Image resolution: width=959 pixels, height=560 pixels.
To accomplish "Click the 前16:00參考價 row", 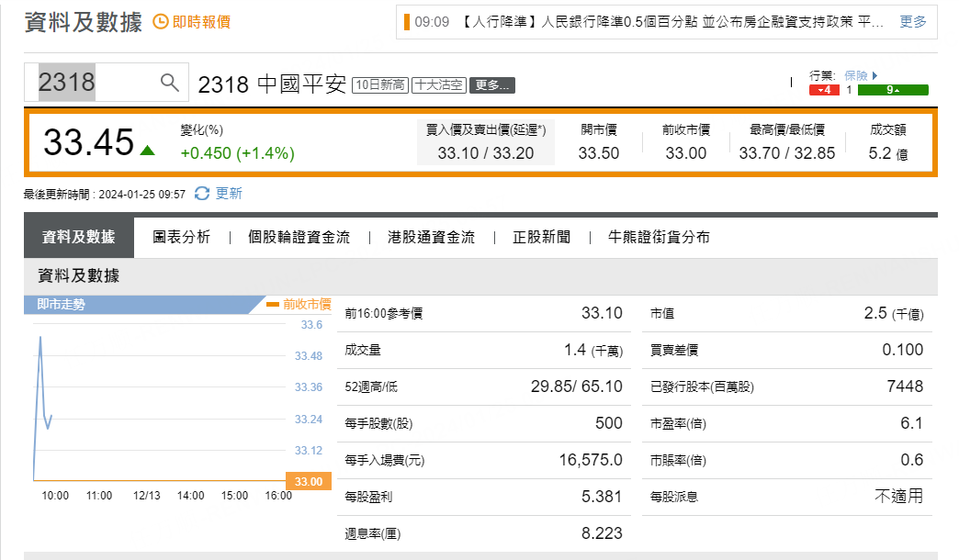I will [x=483, y=314].
